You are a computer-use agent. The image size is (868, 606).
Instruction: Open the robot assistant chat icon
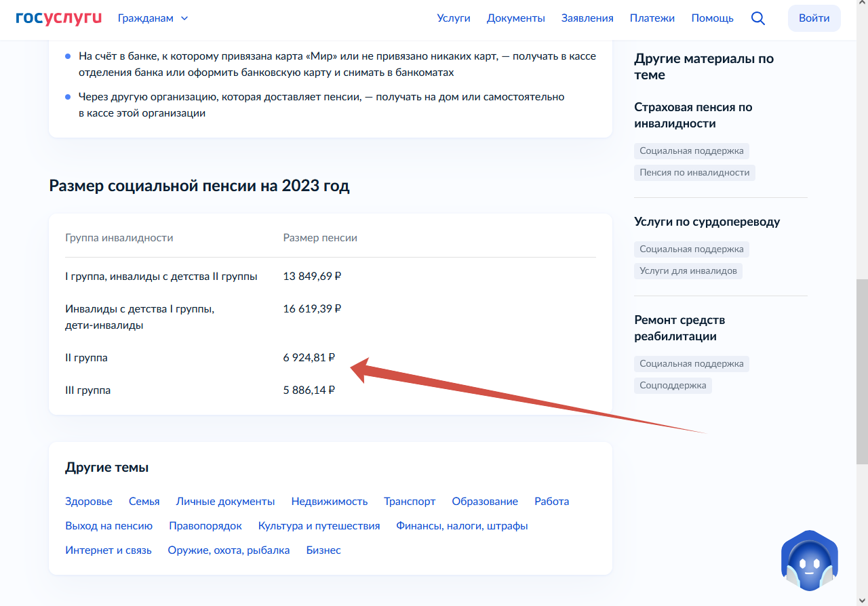point(809,563)
